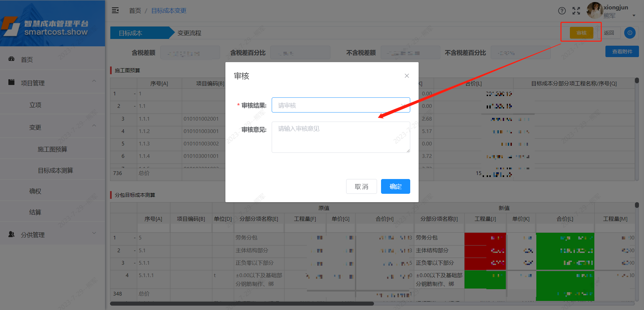Select the 目标成本 tab
This screenshot has height=310, width=644.
130,33
